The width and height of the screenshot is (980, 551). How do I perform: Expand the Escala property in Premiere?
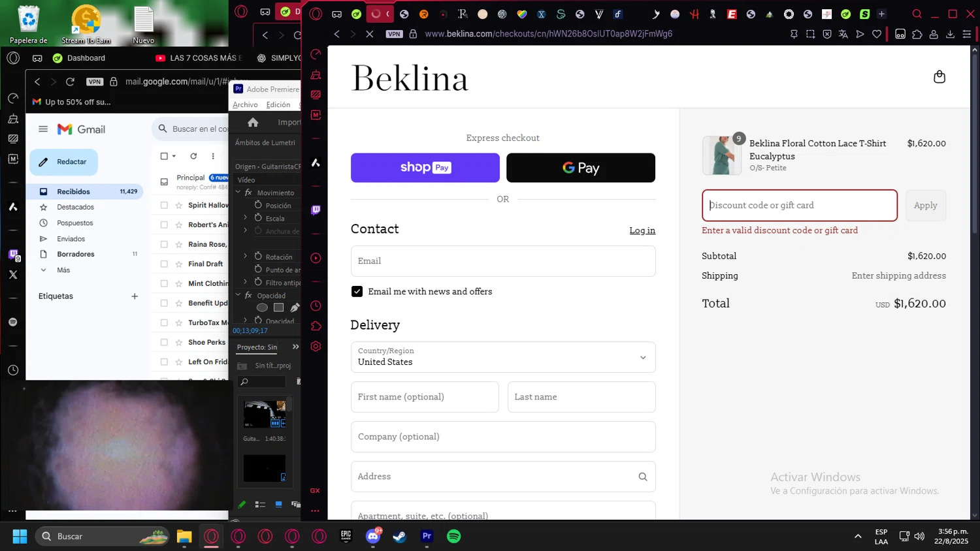246,217
